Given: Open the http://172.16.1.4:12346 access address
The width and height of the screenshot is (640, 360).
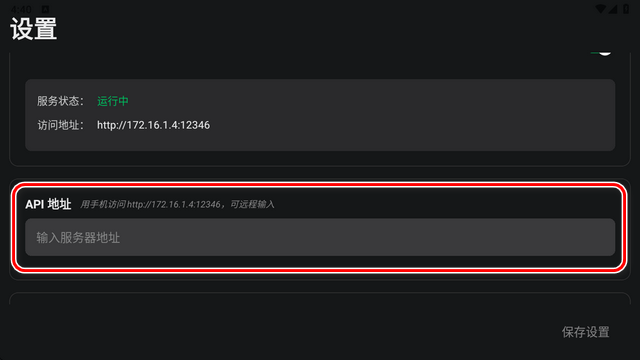Looking at the screenshot, I should [153, 125].
